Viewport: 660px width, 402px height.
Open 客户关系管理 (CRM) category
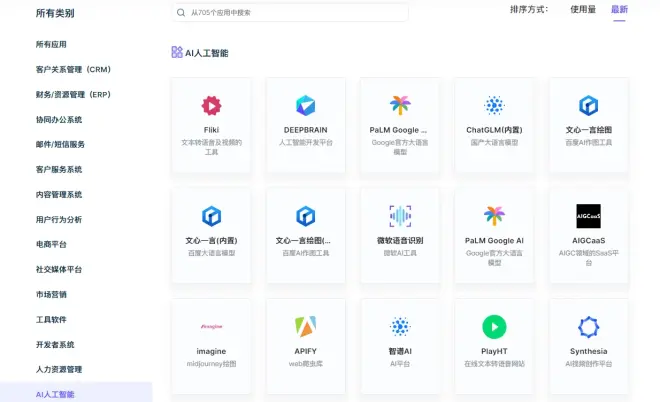(x=73, y=70)
